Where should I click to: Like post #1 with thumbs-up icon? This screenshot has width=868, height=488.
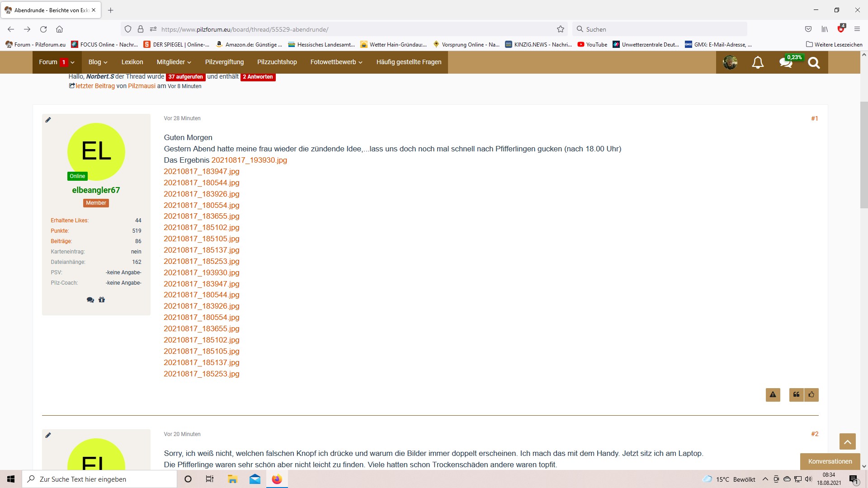pyautogui.click(x=811, y=394)
